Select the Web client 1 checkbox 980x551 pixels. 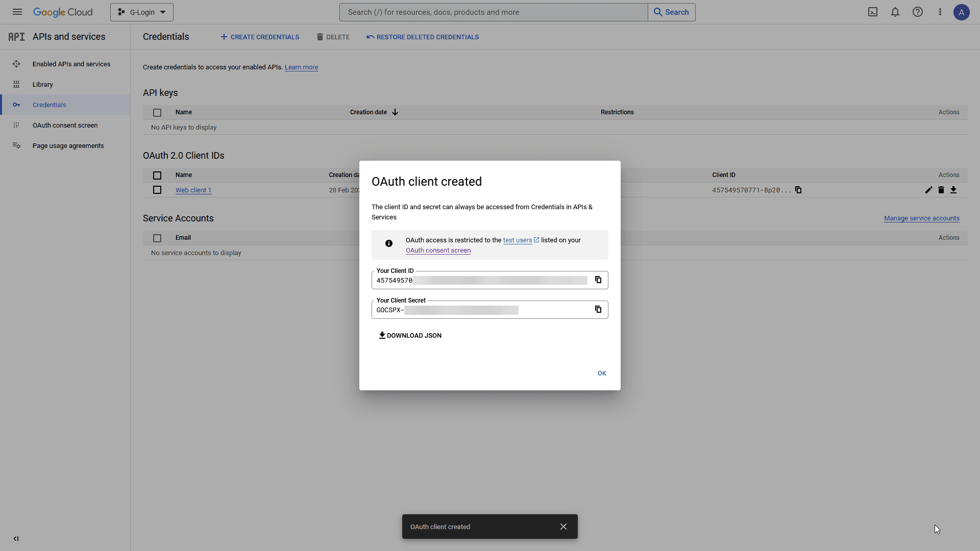(x=157, y=190)
